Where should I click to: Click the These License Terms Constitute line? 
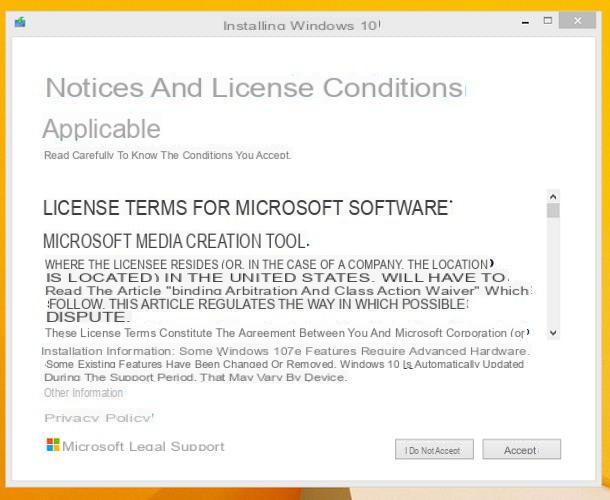(287, 333)
